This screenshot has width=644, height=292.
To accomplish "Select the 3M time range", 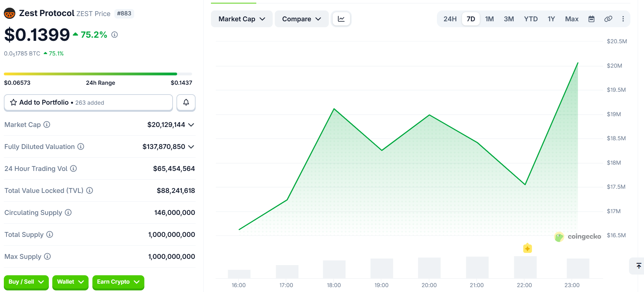I will pyautogui.click(x=509, y=19).
